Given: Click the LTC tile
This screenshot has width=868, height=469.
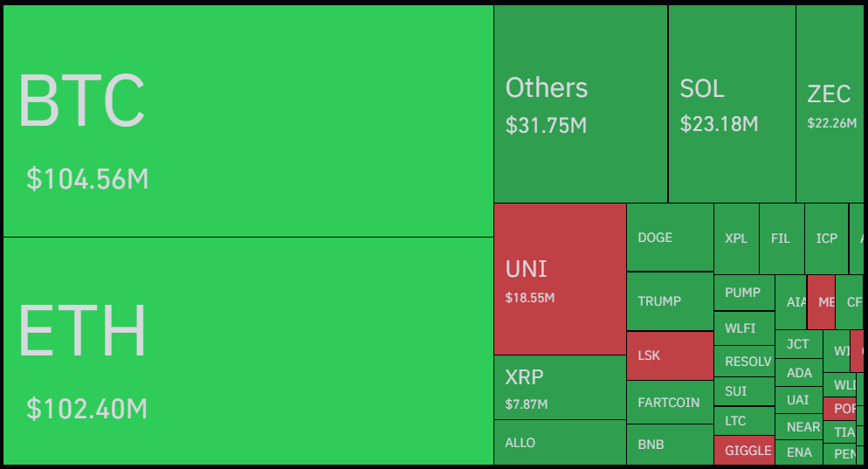Looking at the screenshot, I should pyautogui.click(x=744, y=421).
